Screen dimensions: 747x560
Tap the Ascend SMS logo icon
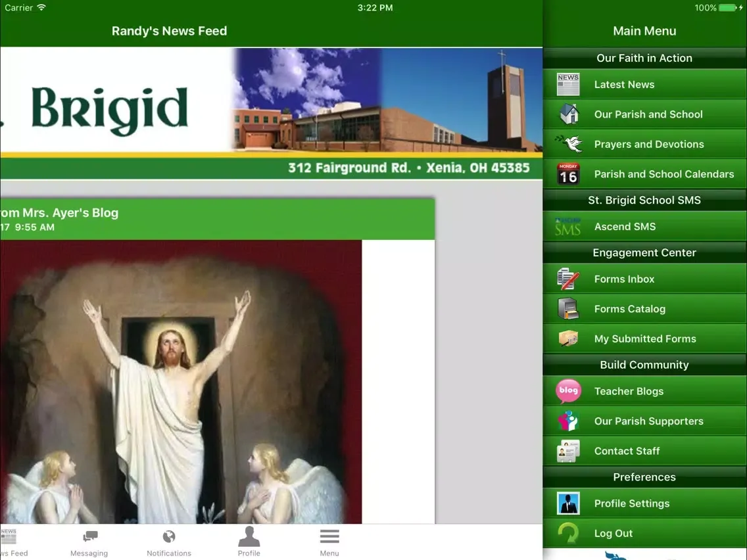point(568,227)
